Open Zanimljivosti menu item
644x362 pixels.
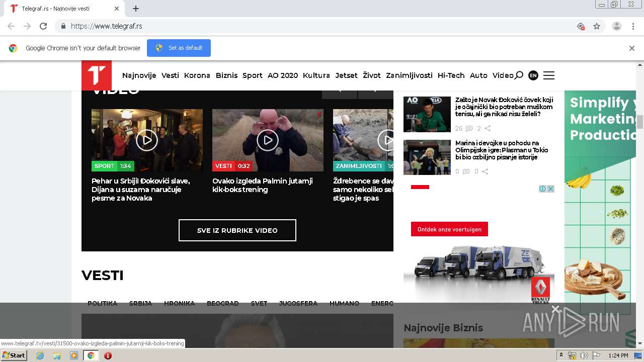pyautogui.click(x=409, y=75)
